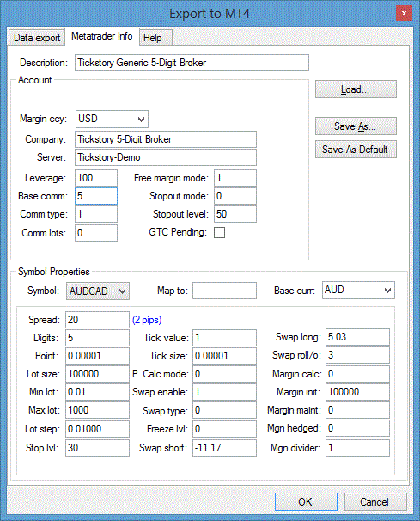The image size is (420, 521).
Task: Click the Swap enable field
Action: [224, 392]
